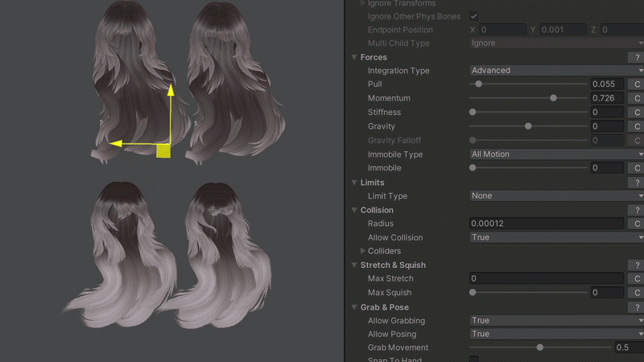Viewport: 644px width, 362px height.
Task: Open the Stretch & Squish help icon
Action: (x=635, y=265)
